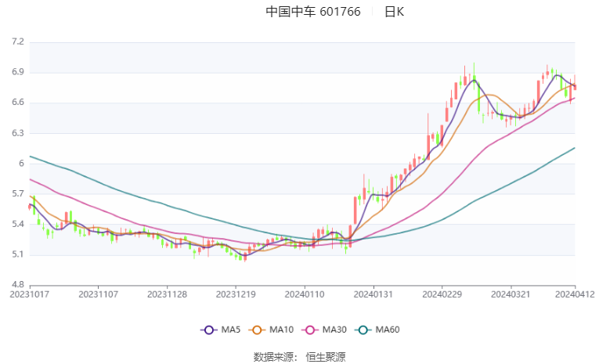The height and width of the screenshot is (364, 599).
Task: Select the 日K label in title
Action: click(x=394, y=12)
